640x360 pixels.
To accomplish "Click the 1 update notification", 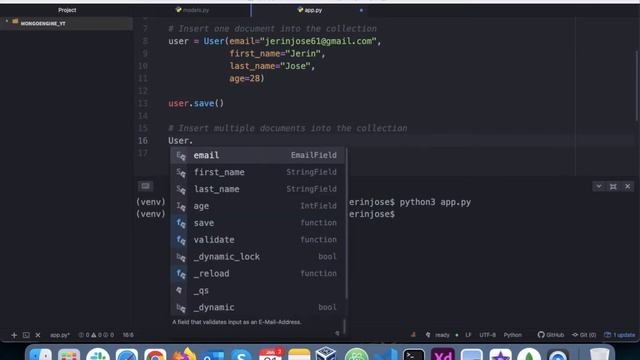I will click(620, 335).
